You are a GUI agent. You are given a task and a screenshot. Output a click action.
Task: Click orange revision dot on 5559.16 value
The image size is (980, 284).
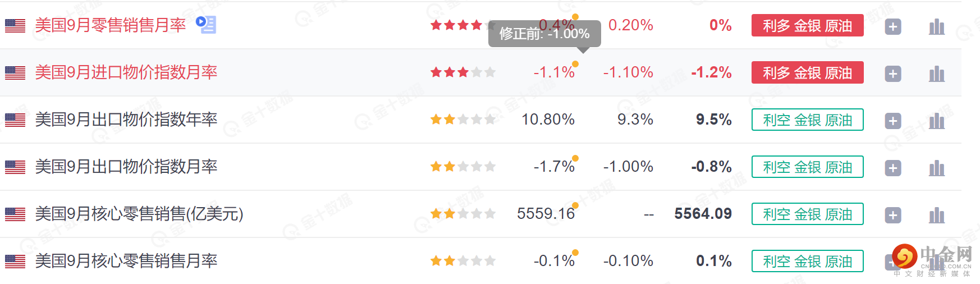coord(575,205)
